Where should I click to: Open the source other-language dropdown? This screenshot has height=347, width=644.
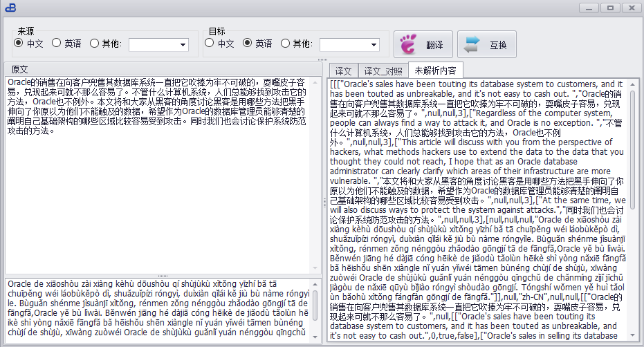point(183,45)
